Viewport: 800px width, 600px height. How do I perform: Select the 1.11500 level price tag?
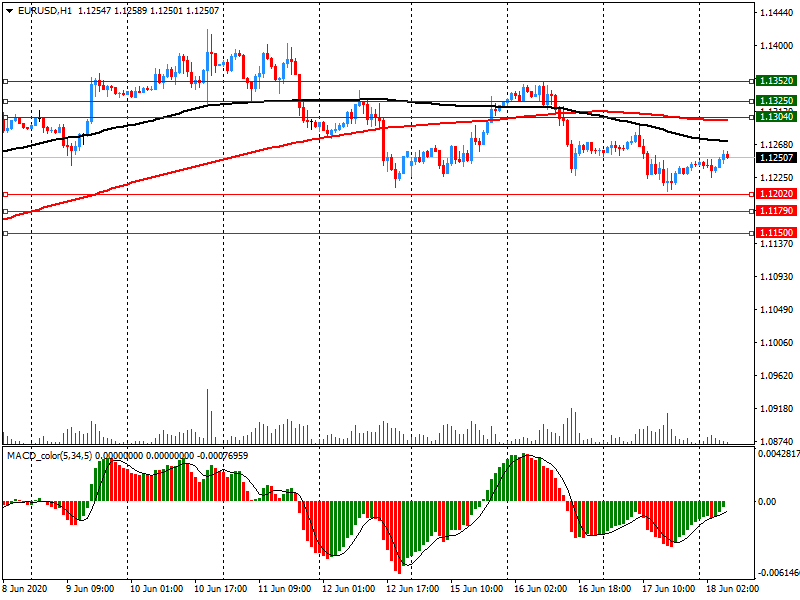(775, 232)
